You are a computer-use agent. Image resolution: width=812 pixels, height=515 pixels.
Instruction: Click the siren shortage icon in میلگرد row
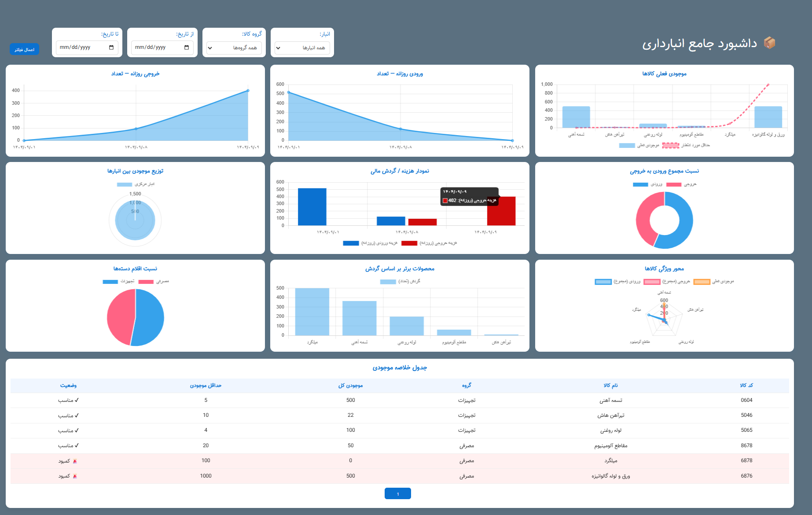coord(75,461)
